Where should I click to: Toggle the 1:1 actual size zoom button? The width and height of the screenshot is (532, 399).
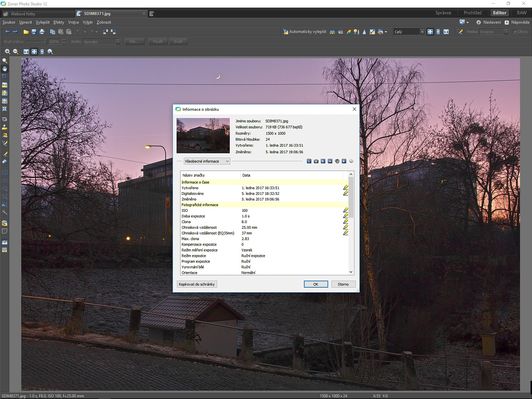26,52
